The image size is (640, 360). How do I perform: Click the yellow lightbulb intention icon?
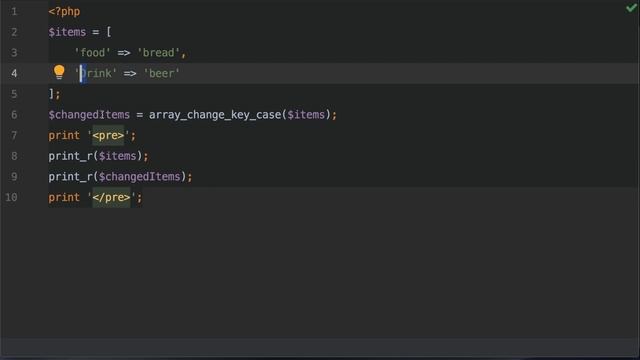59,72
